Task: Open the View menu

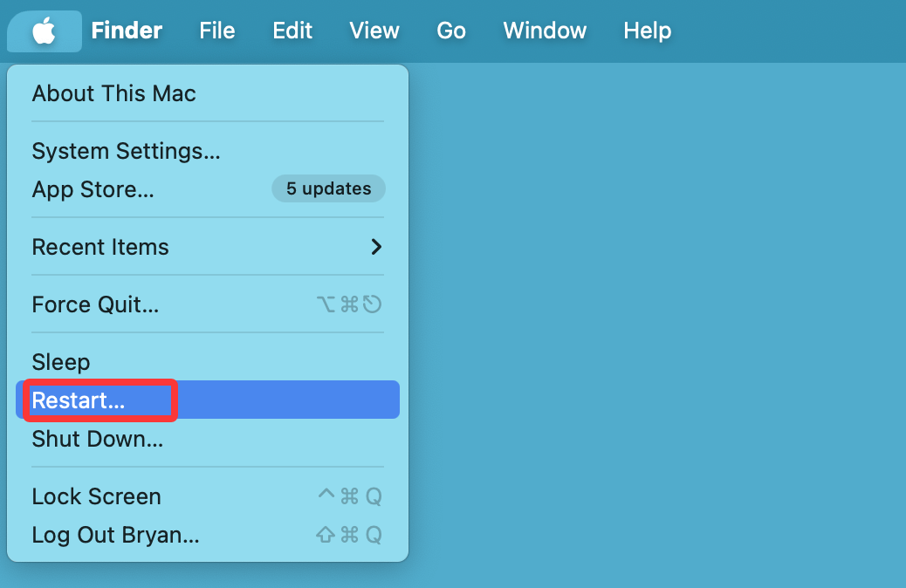Action: 374,31
